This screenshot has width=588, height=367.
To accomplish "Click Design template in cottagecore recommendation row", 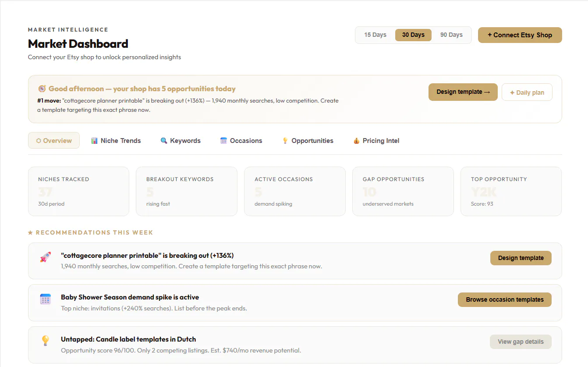I will pos(521,258).
